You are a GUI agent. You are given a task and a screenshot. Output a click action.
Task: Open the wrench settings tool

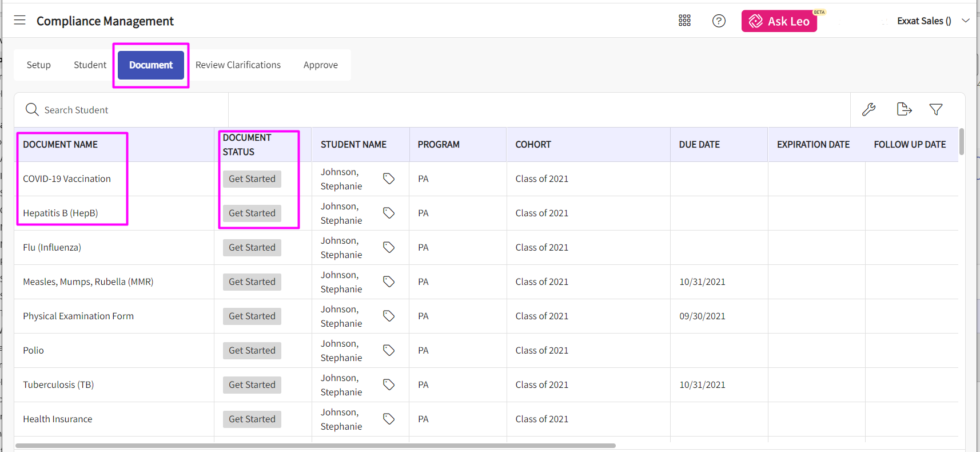pyautogui.click(x=869, y=109)
